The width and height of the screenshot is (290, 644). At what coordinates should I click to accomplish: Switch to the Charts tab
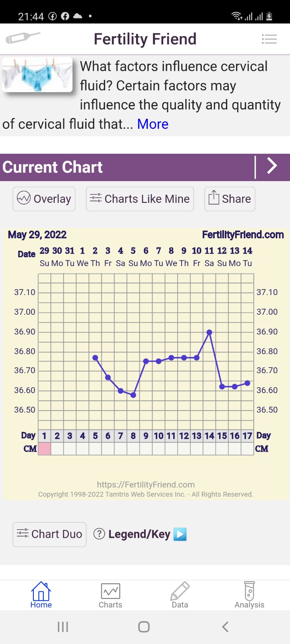tap(110, 595)
